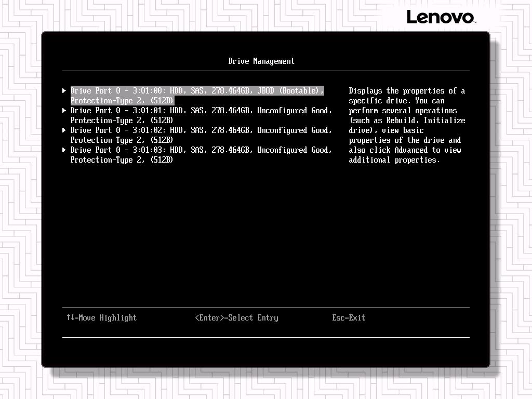Expand the arrow beside drive 3:01:00
The height and width of the screenshot is (399, 532).
[64, 91]
